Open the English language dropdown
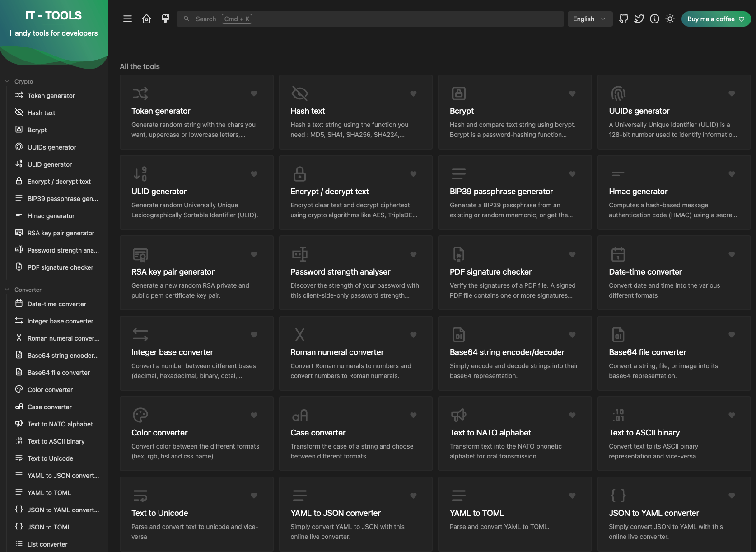This screenshot has width=756, height=552. click(589, 19)
